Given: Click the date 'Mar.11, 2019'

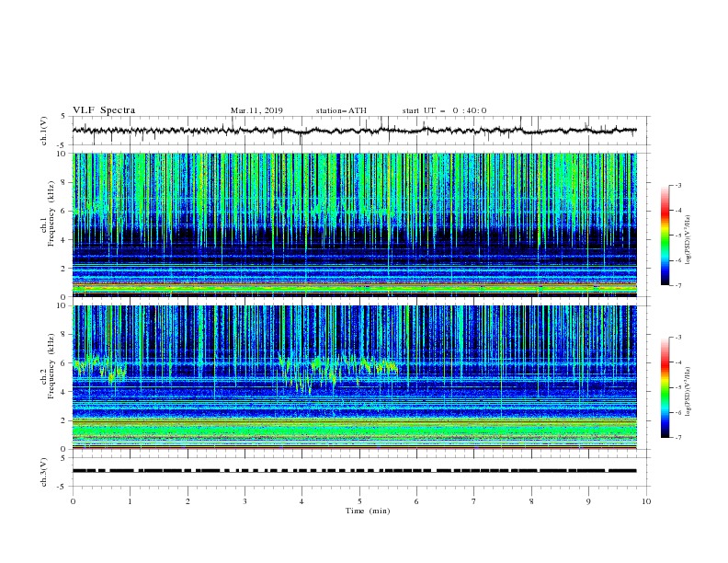Looking at the screenshot, I should [x=256, y=110].
